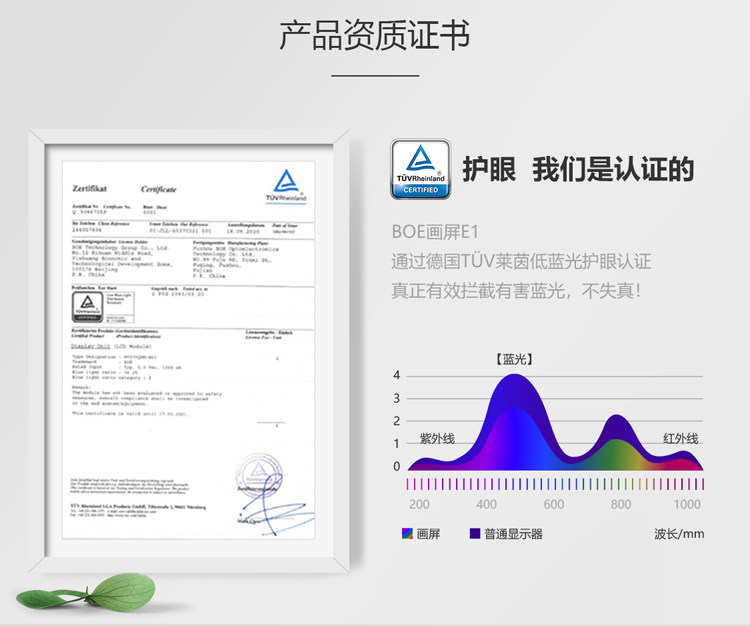This screenshot has width=750, height=626.
Task: Click the 通过德国TÜV莱茵低蓝光护眼认证 line
Action: coord(521,262)
